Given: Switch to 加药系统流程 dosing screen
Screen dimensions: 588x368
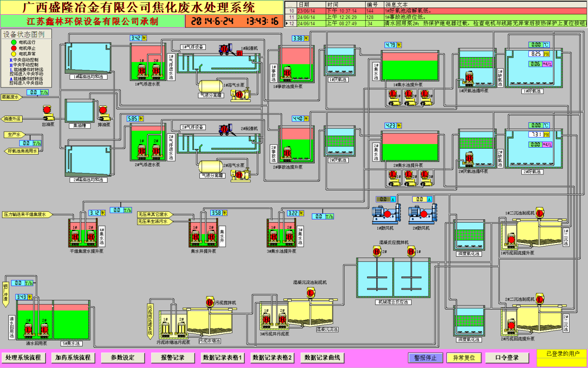Looking at the screenshot, I should click(x=73, y=357).
